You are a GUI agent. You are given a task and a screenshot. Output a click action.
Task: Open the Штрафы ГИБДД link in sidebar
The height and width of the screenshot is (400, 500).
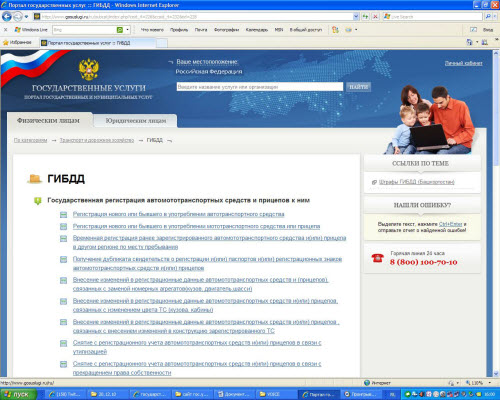click(417, 182)
